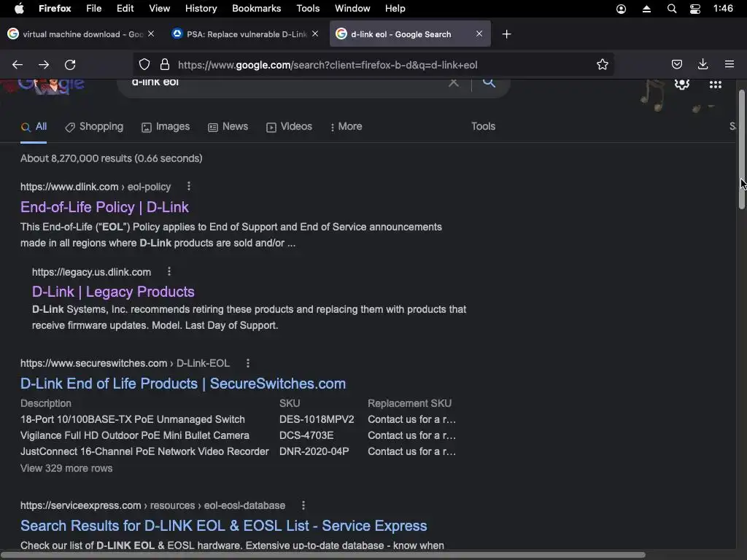The width and height of the screenshot is (747, 560).
Task: Save page to Pocket
Action: click(x=676, y=65)
